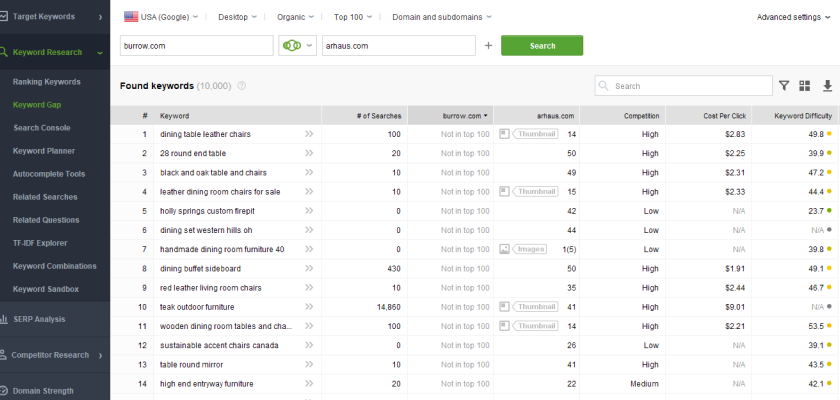Open the Organic results dropdown
The height and width of the screenshot is (400, 840).
(x=295, y=17)
